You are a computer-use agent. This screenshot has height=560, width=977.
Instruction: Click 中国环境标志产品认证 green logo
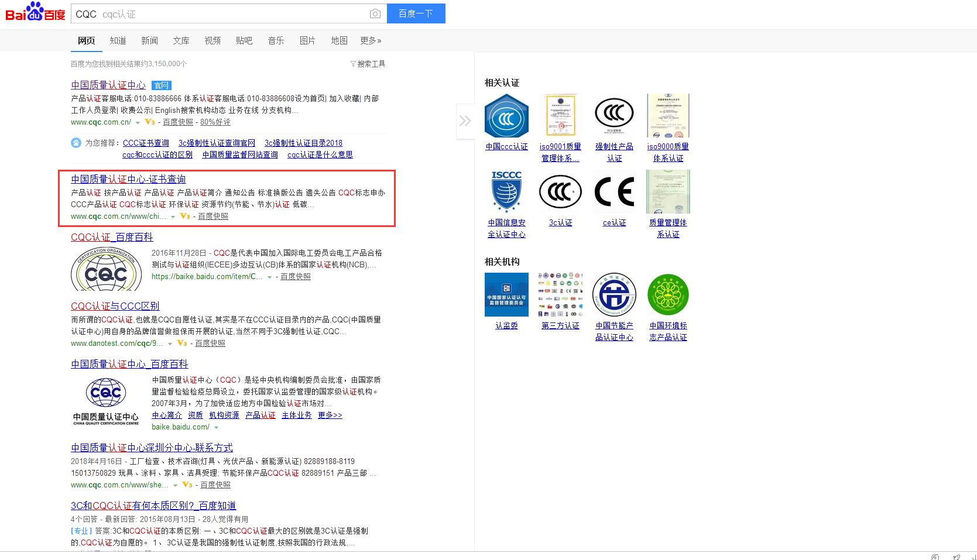tap(668, 295)
